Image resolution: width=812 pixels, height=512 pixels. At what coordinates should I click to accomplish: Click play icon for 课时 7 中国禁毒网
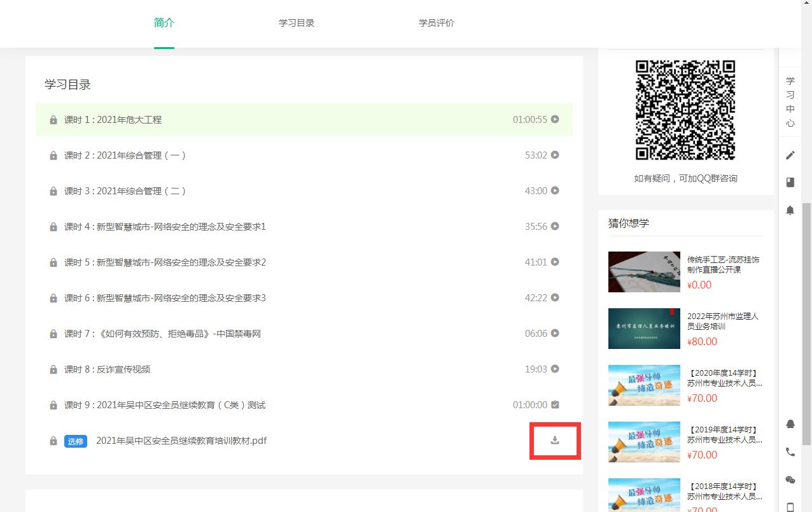tap(555, 333)
